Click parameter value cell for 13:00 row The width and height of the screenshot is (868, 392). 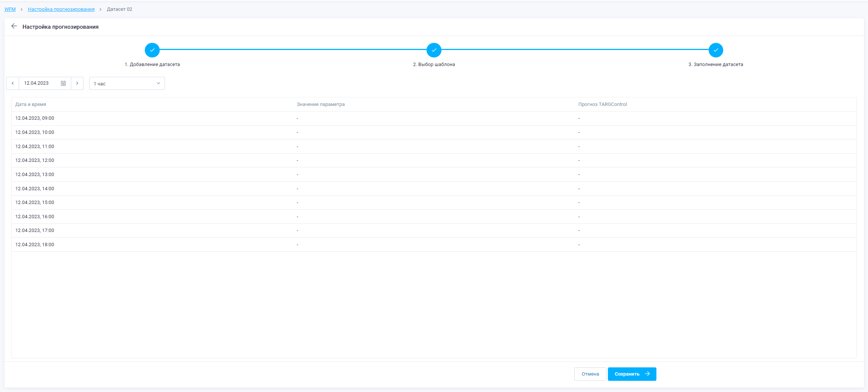434,175
